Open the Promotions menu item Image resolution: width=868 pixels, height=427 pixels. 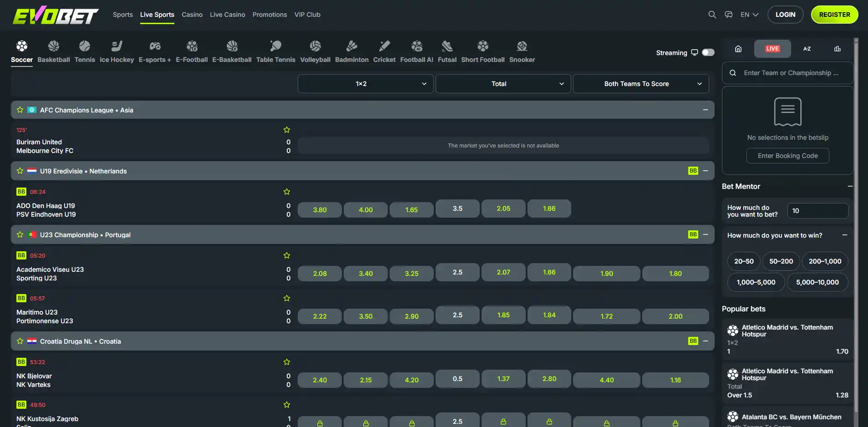[270, 15]
